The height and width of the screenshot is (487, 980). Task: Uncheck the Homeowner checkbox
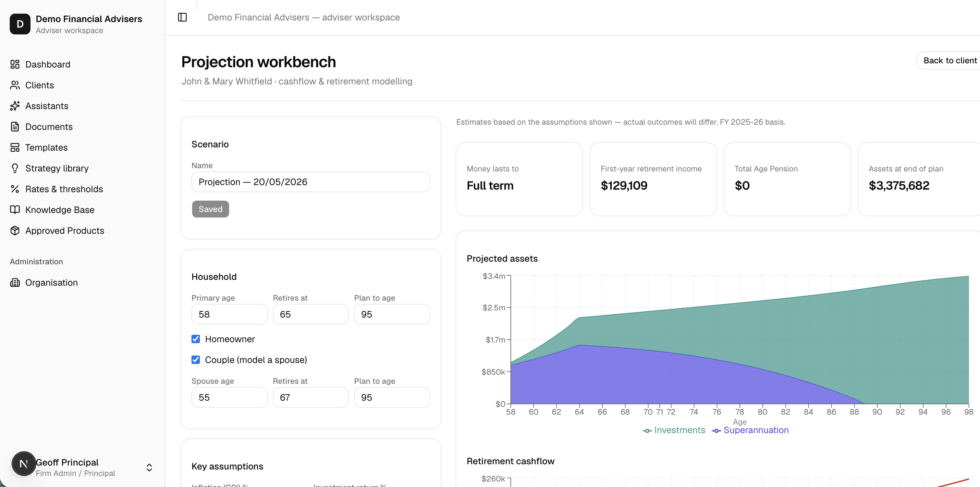(196, 339)
